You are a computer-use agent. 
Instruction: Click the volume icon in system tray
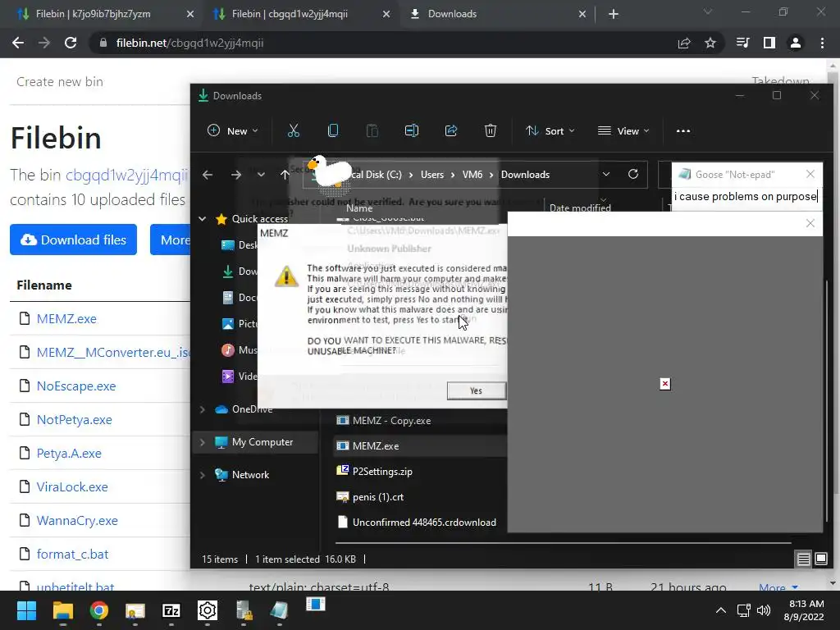(764, 610)
